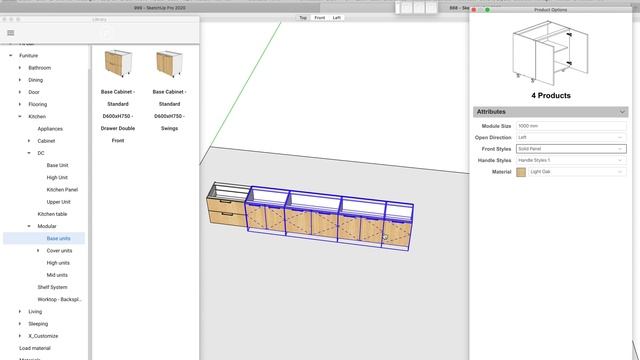640x360 pixels.
Task: Expand the X_Customize category arrow
Action: [x=20, y=336]
